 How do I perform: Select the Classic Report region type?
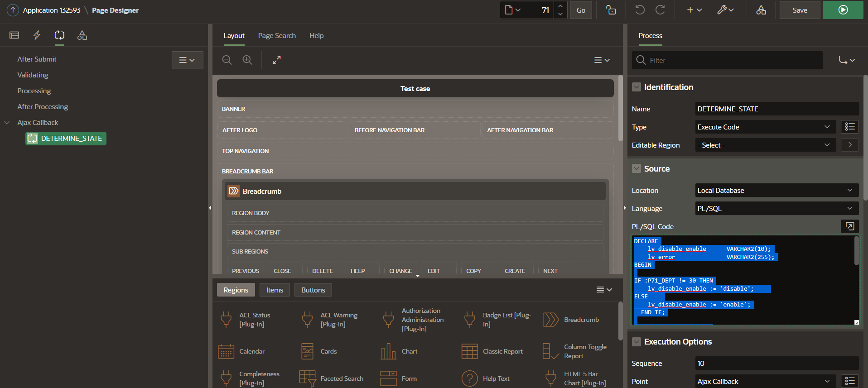click(x=492, y=351)
